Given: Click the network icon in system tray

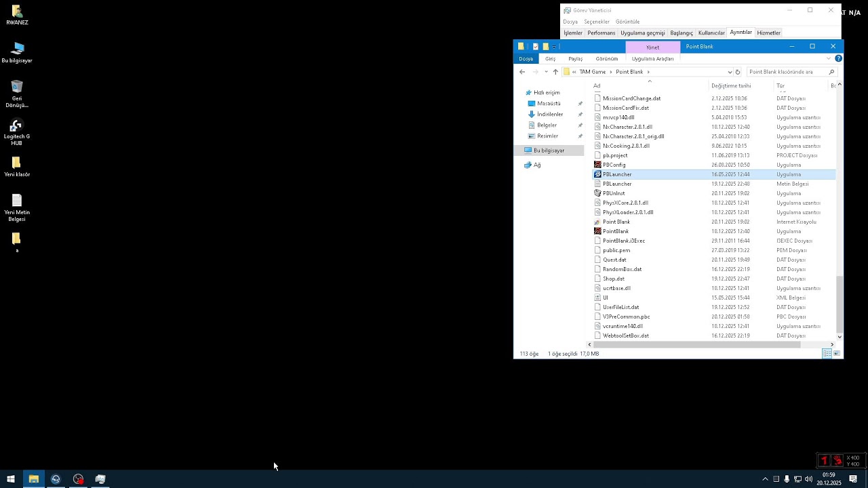Looking at the screenshot, I should pyautogui.click(x=797, y=479).
